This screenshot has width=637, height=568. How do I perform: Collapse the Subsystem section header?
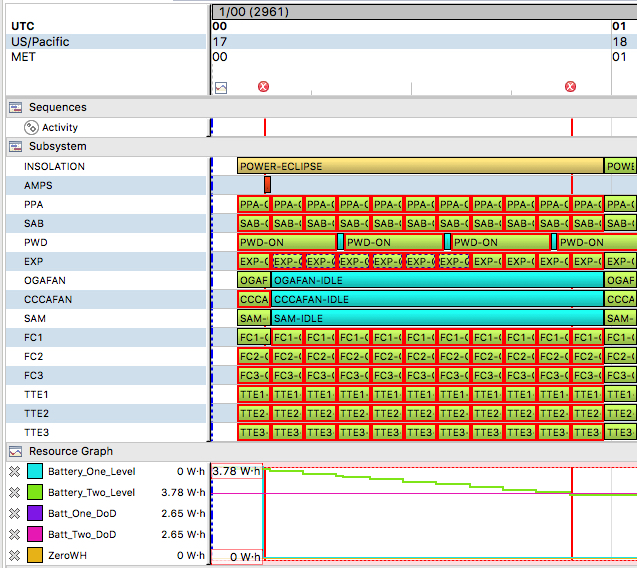coord(58,146)
